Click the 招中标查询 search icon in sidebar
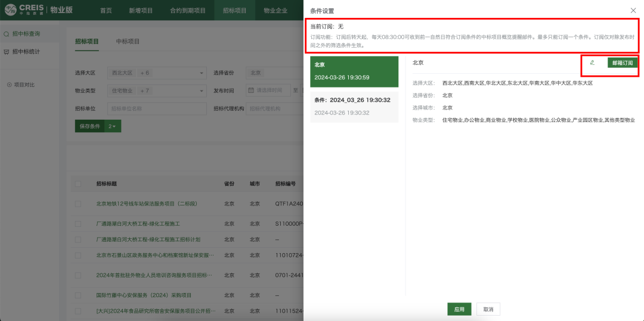Screen dimensions: 644x321 [7, 35]
